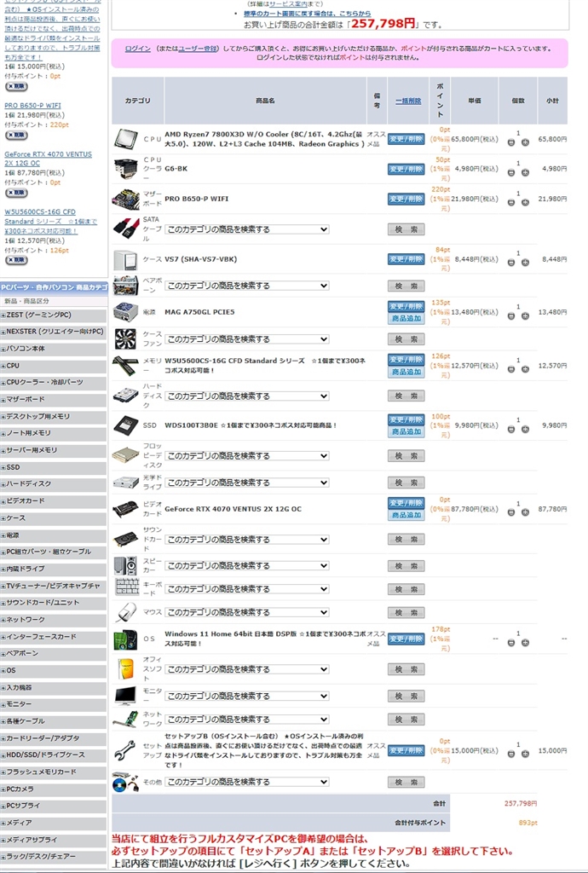Click the フロッピーディスク drive icon

coord(126,455)
